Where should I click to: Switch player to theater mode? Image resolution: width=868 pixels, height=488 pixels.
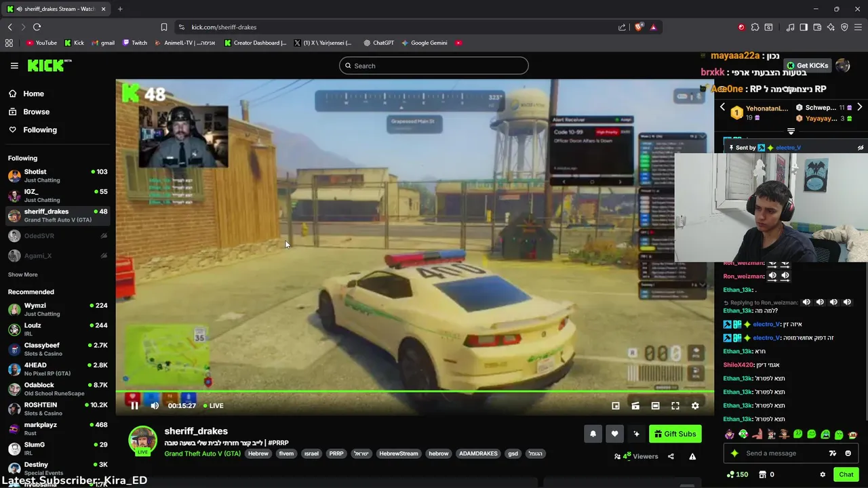click(x=655, y=405)
